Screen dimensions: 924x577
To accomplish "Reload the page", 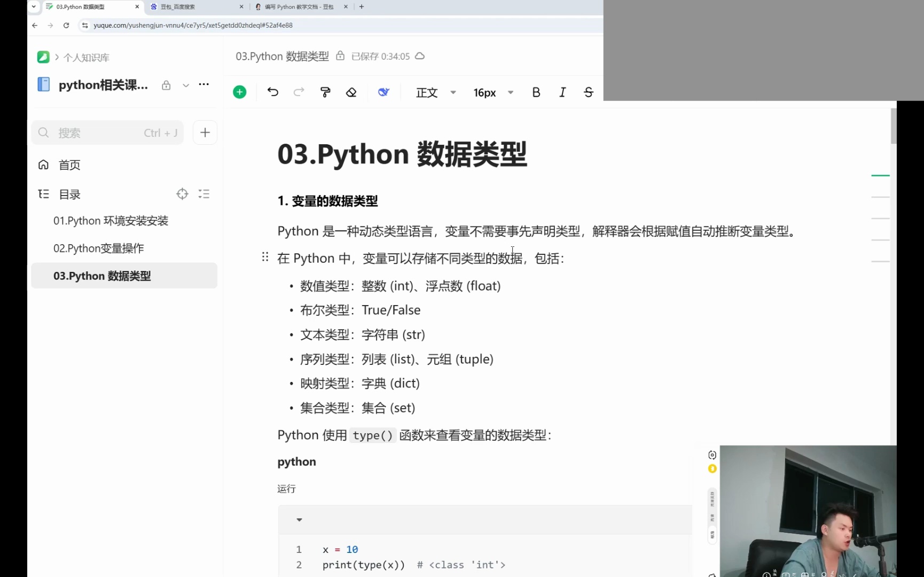I will coord(66,25).
